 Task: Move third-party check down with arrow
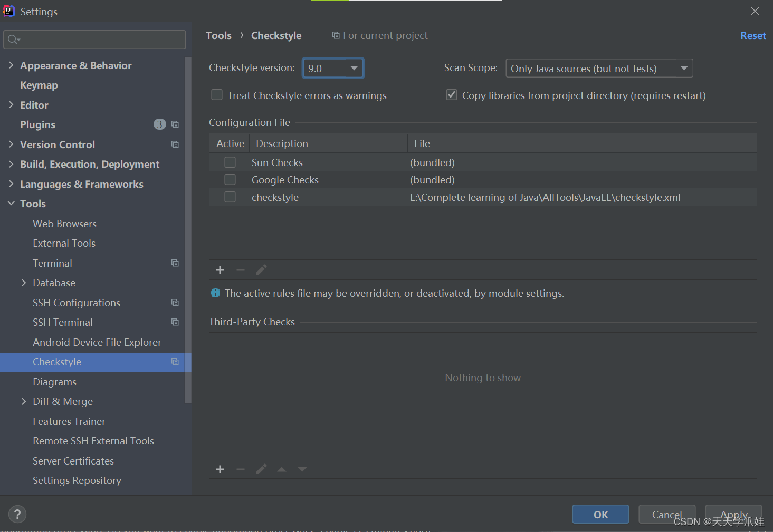pyautogui.click(x=302, y=469)
